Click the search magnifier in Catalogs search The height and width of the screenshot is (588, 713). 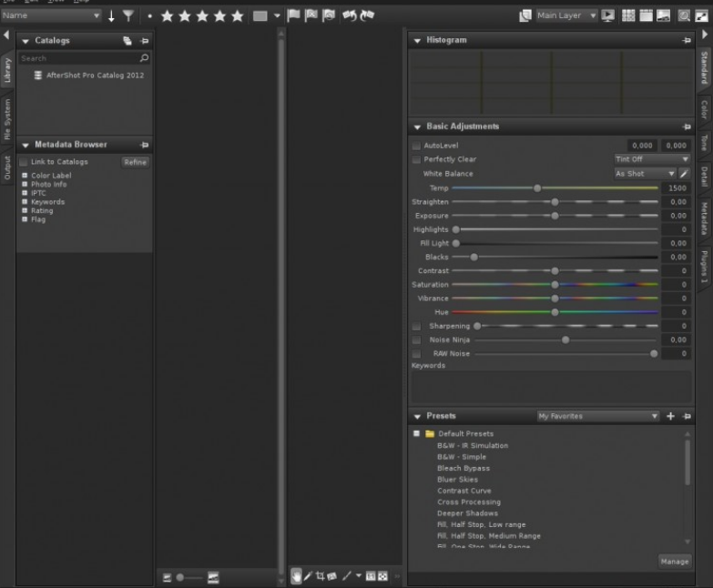pyautogui.click(x=144, y=58)
